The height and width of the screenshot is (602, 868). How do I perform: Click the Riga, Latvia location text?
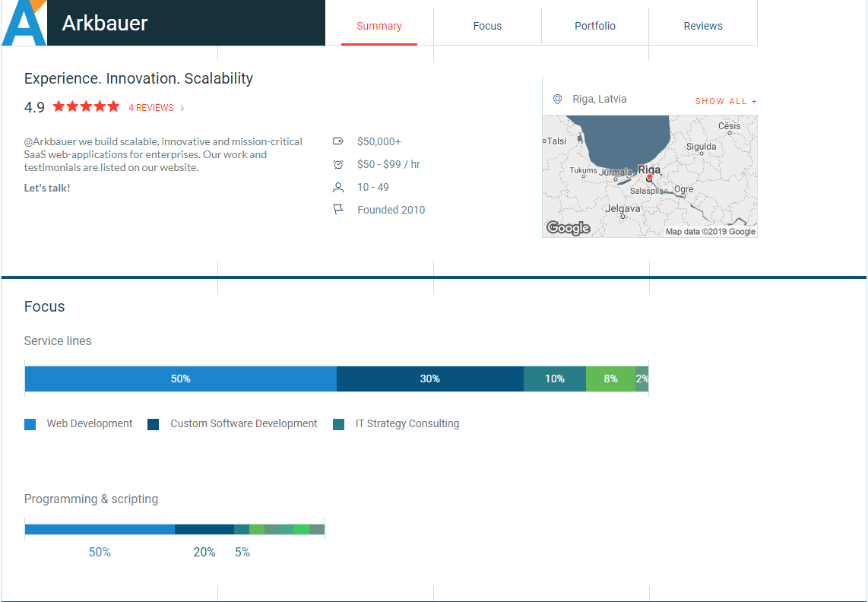click(600, 99)
